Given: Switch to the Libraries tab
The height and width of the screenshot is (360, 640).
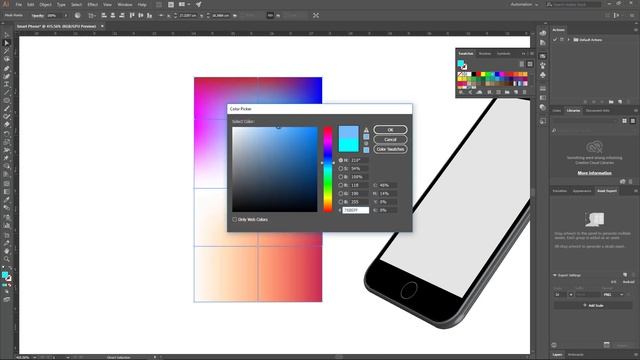Looking at the screenshot, I should [x=573, y=111].
